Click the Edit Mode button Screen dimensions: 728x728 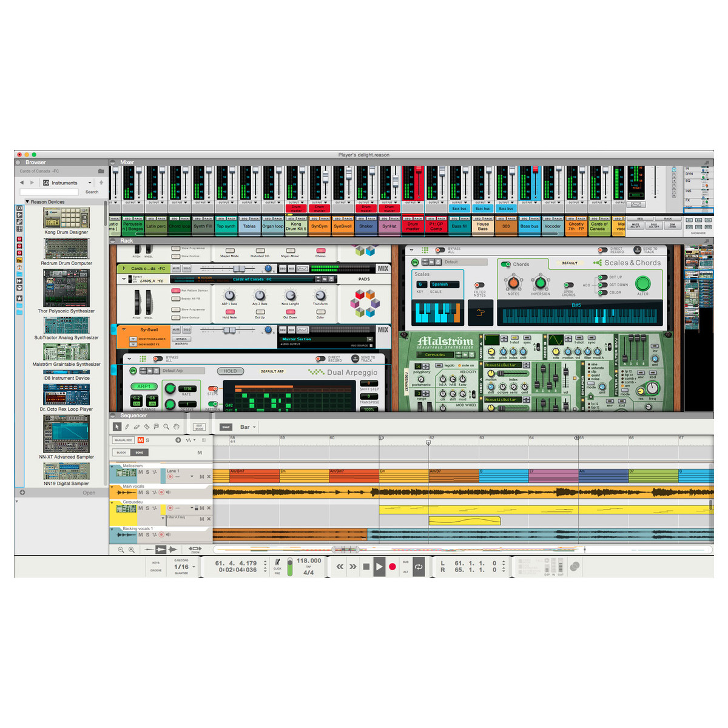click(x=199, y=427)
